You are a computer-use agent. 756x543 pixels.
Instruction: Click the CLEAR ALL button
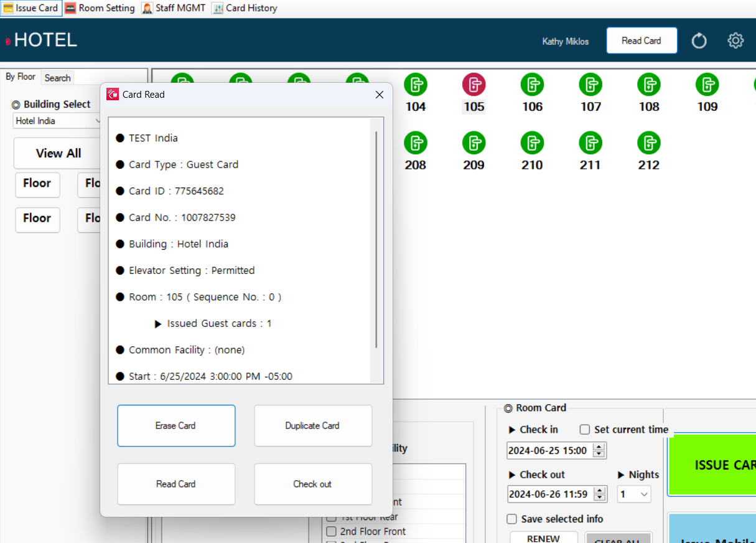pos(618,538)
